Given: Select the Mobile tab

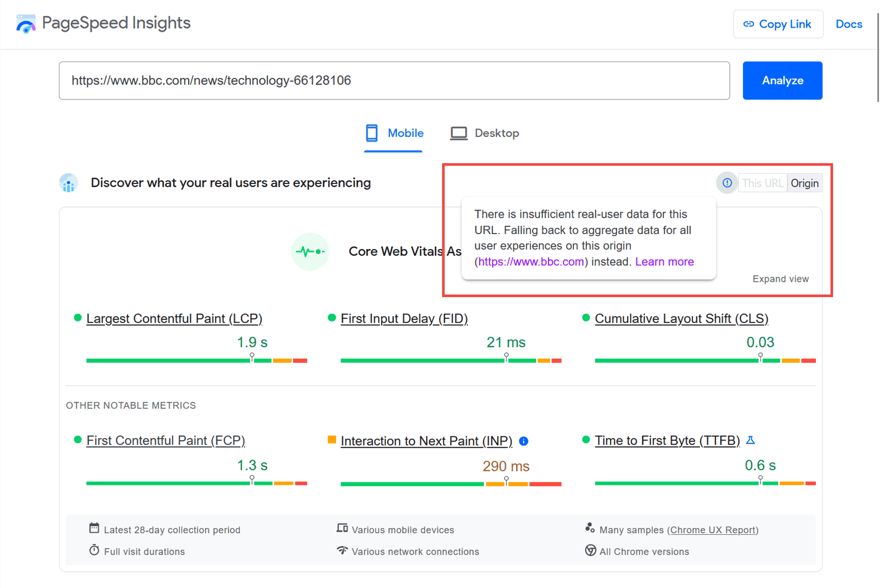Looking at the screenshot, I should click(394, 133).
